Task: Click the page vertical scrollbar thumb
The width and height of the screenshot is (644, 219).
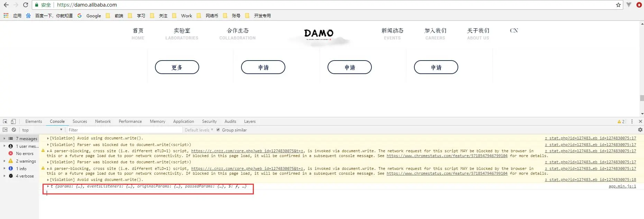Action: click(x=642, y=98)
